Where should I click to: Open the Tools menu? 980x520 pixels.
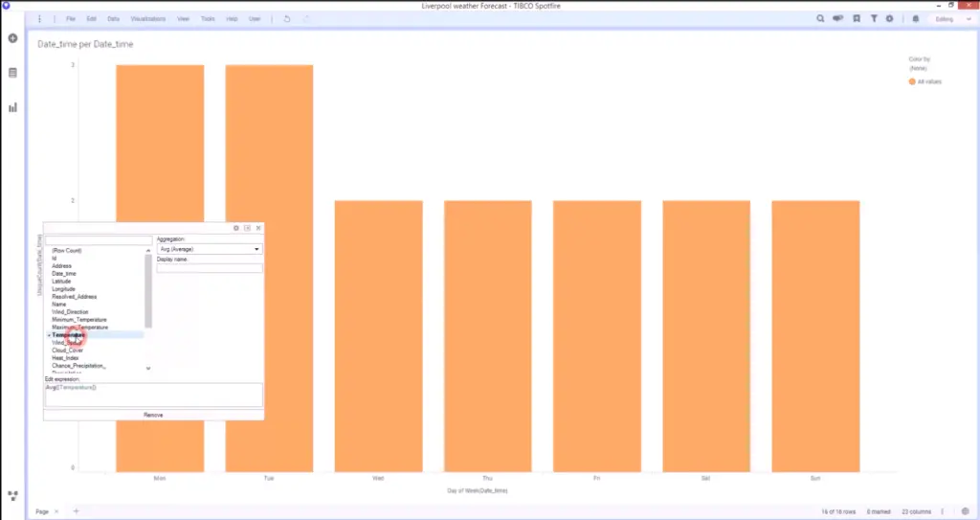click(208, 19)
